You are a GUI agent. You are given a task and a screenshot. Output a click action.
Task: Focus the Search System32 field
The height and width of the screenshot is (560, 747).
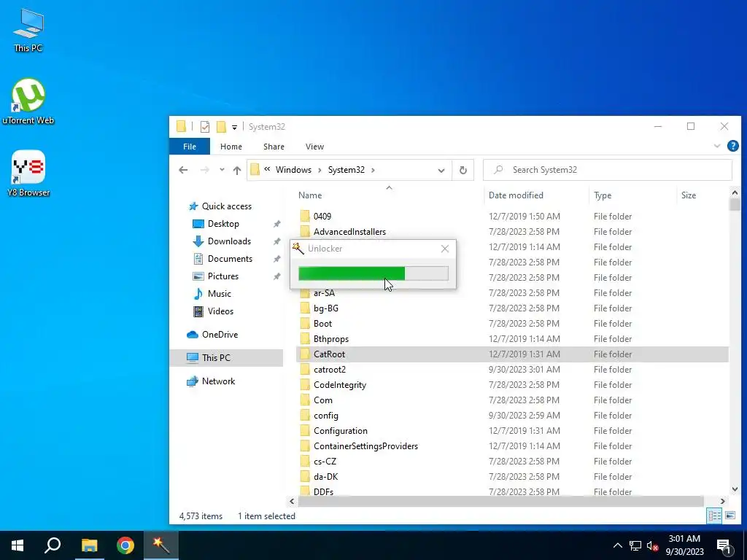tap(608, 170)
